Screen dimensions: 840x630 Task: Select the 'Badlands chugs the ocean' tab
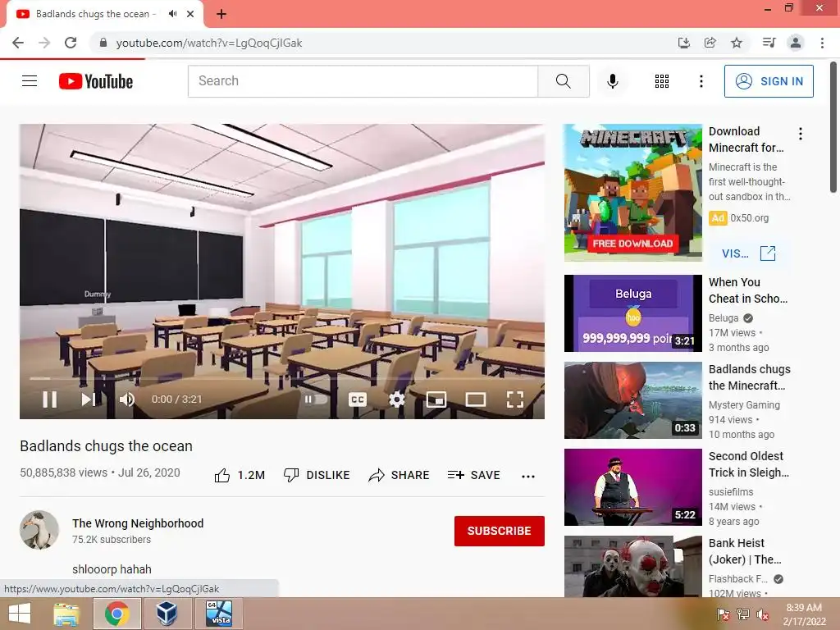(105, 15)
